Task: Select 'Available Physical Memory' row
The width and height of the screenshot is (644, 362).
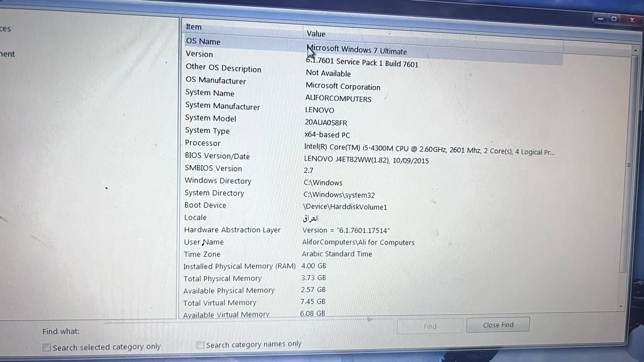Action: click(229, 291)
